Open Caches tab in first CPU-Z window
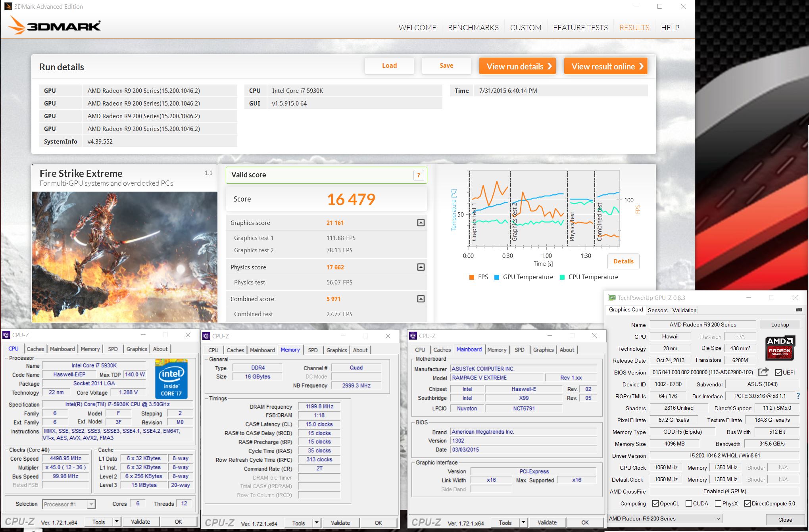 [35, 349]
